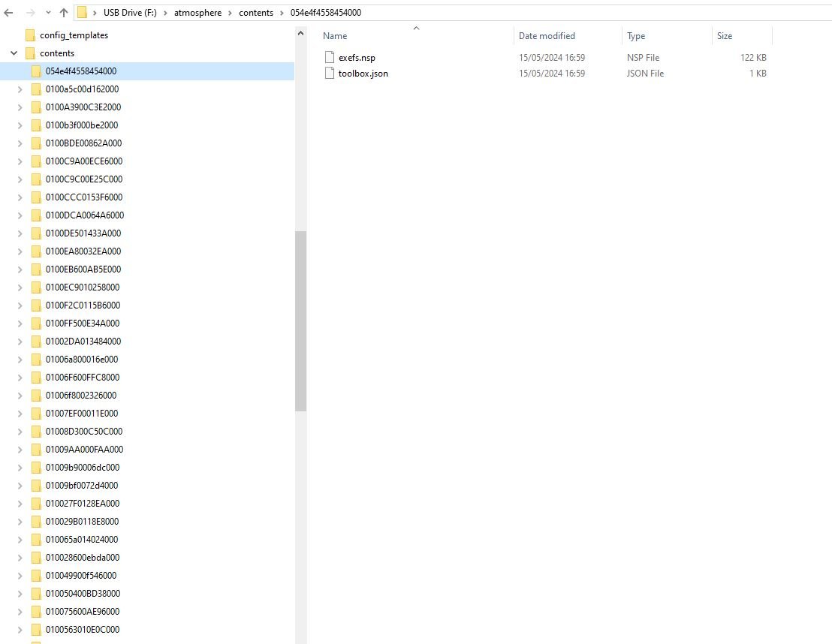Open dropdown arrow after USB Drive (F:) breadcrumb
The width and height of the screenshot is (832, 644).
point(165,13)
